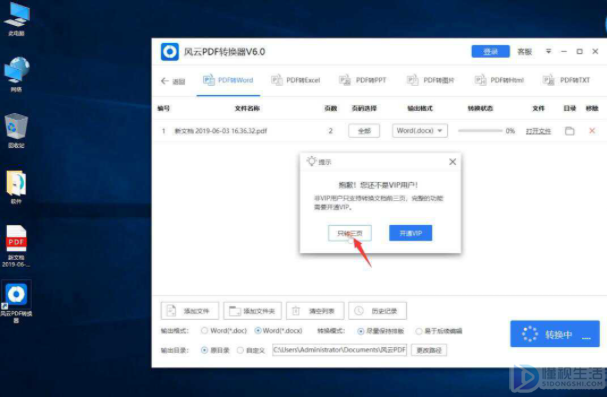Screen dimensions: 607x397
Task: Click the 添加文件夹 button
Action: (252, 311)
